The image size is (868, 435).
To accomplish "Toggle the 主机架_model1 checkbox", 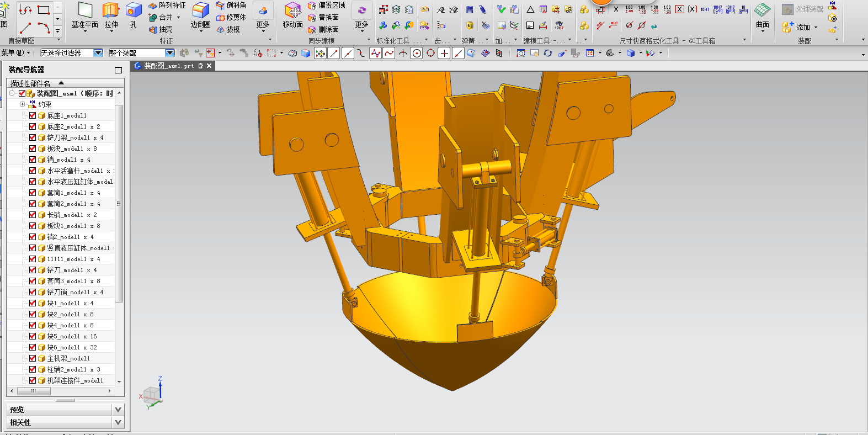I will [x=33, y=358].
